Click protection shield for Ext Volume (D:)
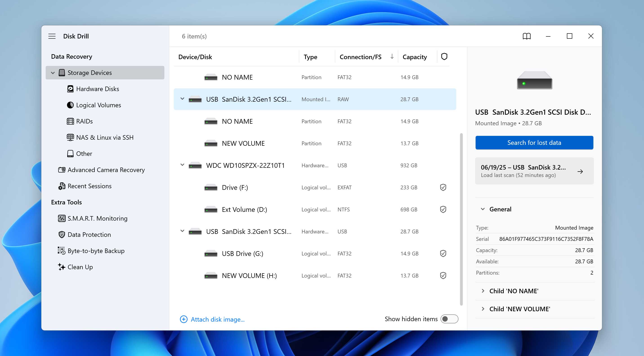The image size is (644, 356). click(443, 209)
